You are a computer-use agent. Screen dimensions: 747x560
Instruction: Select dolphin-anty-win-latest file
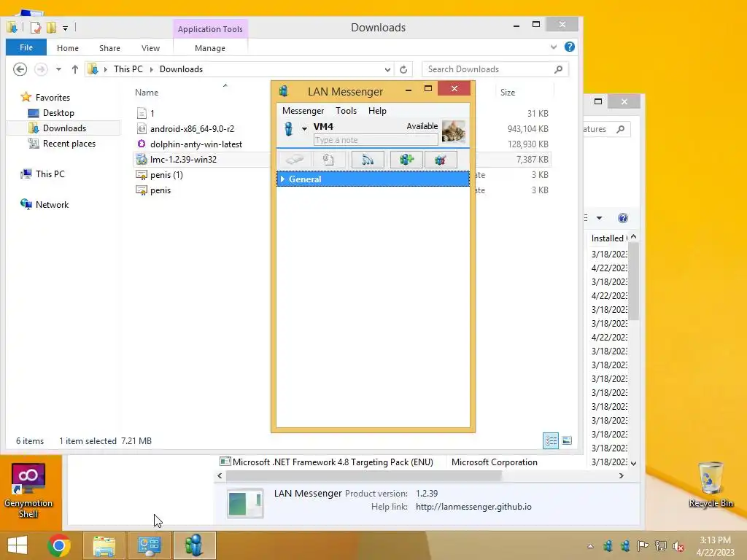coord(196,144)
